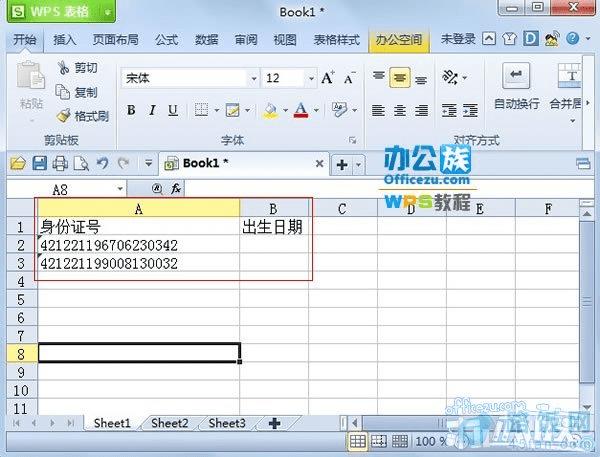This screenshot has height=457, width=600.
Task: Click the increase indent icon
Action: 470,111
